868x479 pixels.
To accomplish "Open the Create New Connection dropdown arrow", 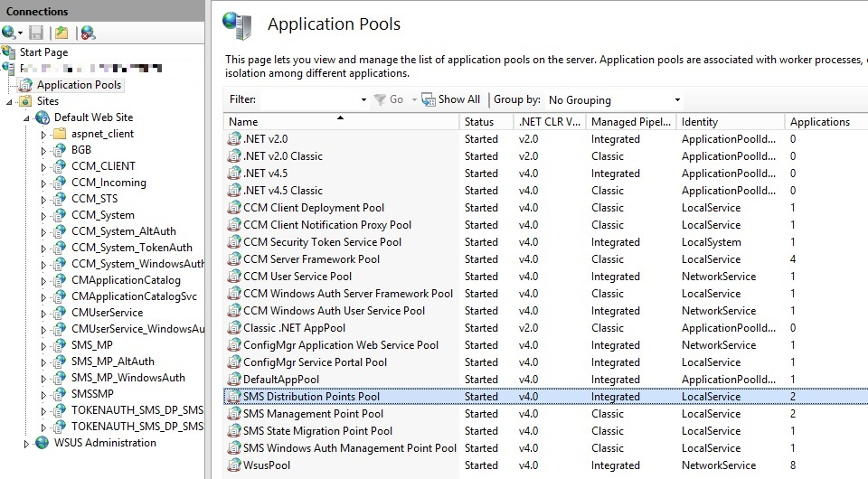I will pyautogui.click(x=20, y=33).
